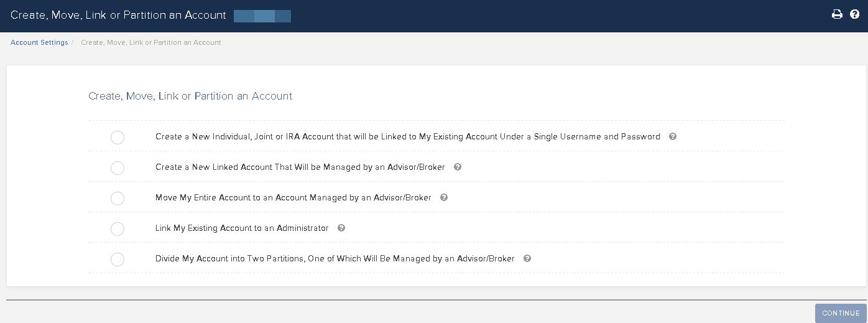Image resolution: width=868 pixels, height=323 pixels.
Task: Click the Link My Existing Account to an Administrator label
Action: click(x=242, y=228)
